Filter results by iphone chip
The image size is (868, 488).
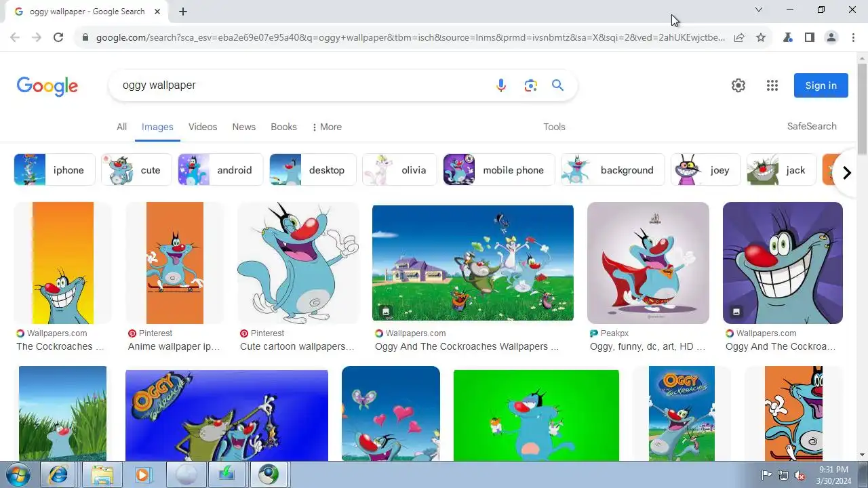(54, 170)
